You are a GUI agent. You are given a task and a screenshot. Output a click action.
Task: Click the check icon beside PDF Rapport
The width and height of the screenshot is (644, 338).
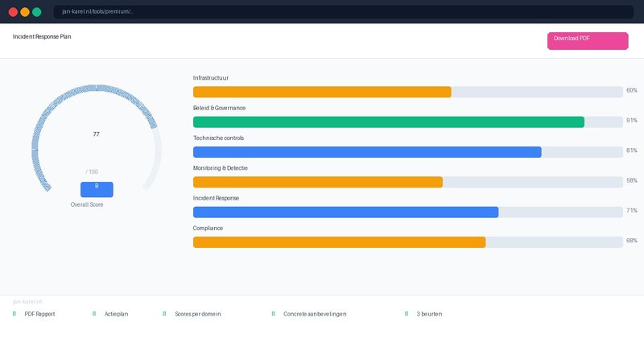(14, 314)
